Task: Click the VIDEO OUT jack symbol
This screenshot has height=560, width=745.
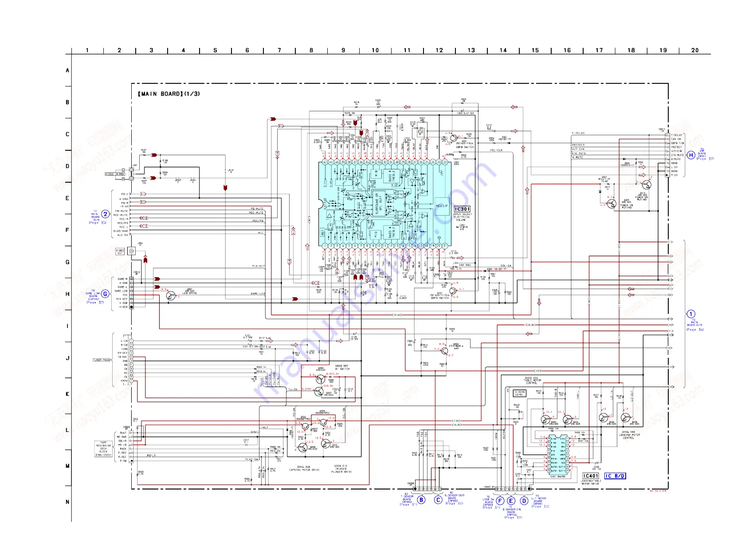Action: (x=131, y=251)
